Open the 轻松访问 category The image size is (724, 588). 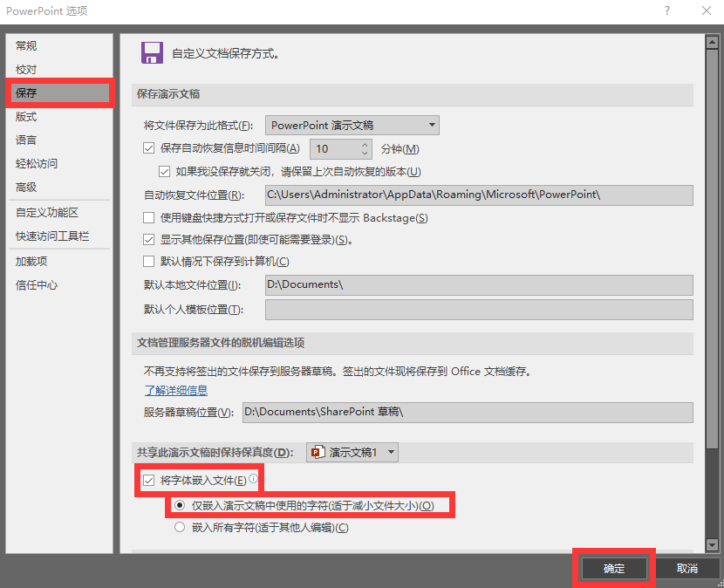[x=59, y=163]
